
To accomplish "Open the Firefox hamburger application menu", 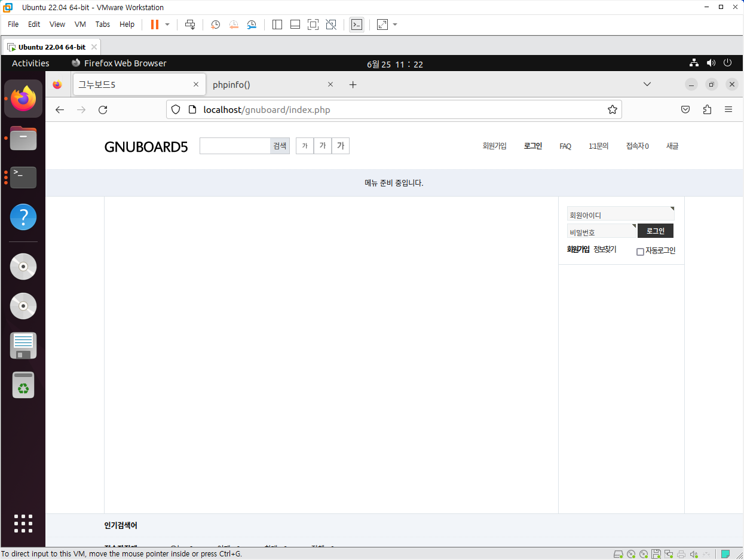I will 728,110.
